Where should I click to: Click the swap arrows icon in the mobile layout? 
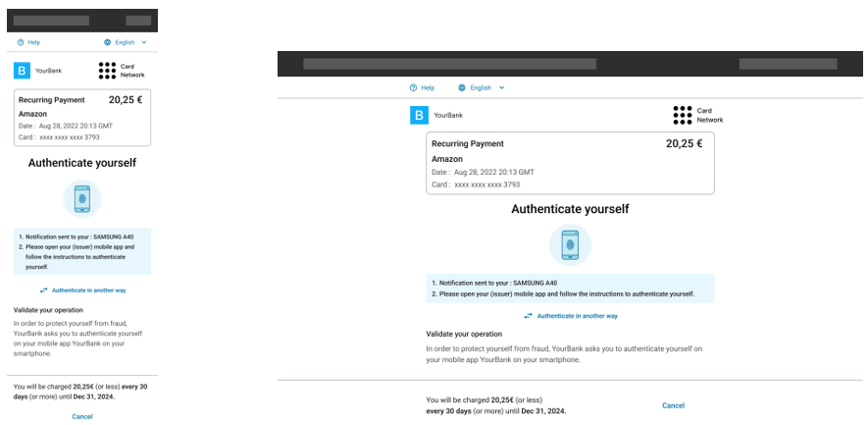(44, 291)
